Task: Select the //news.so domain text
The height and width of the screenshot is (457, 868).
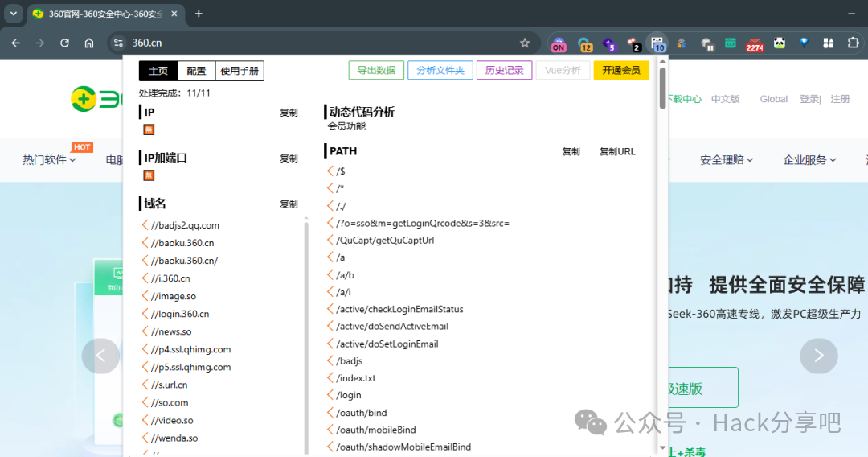Action: click(x=171, y=331)
